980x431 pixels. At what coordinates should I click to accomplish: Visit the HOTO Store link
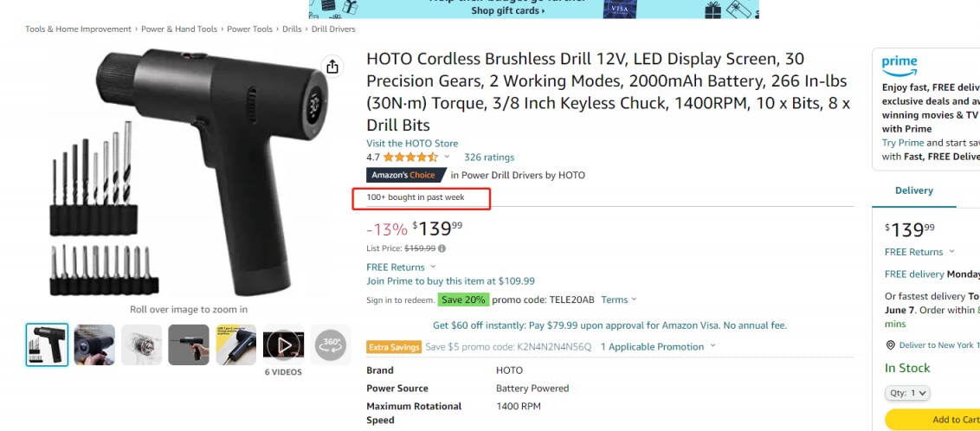coord(412,143)
